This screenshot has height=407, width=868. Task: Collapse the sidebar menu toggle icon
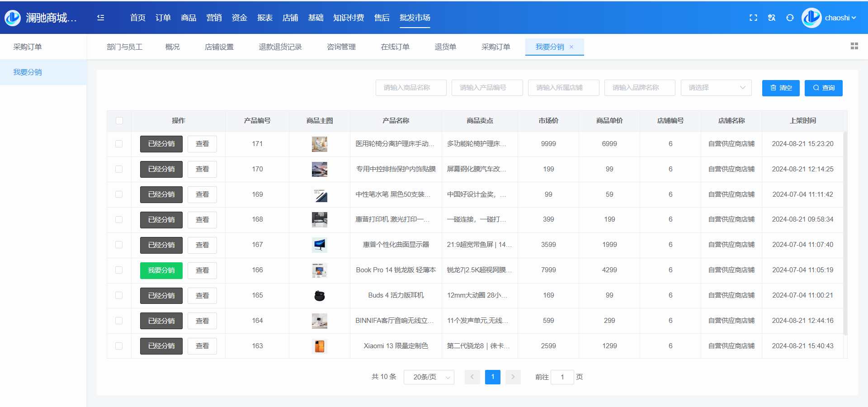tap(100, 18)
